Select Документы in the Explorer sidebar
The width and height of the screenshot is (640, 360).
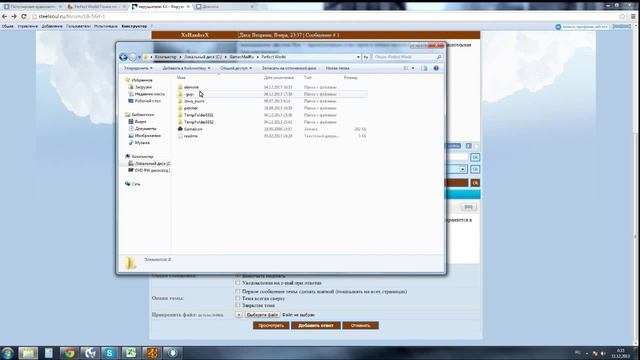(x=145, y=129)
